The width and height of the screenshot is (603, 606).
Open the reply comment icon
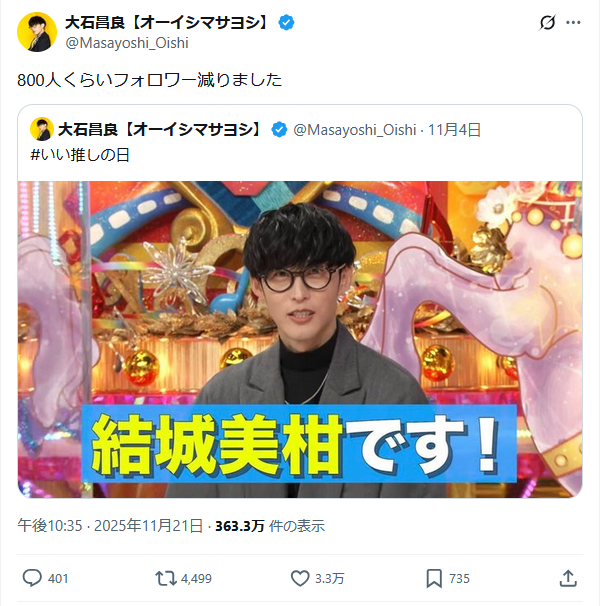coord(32,578)
